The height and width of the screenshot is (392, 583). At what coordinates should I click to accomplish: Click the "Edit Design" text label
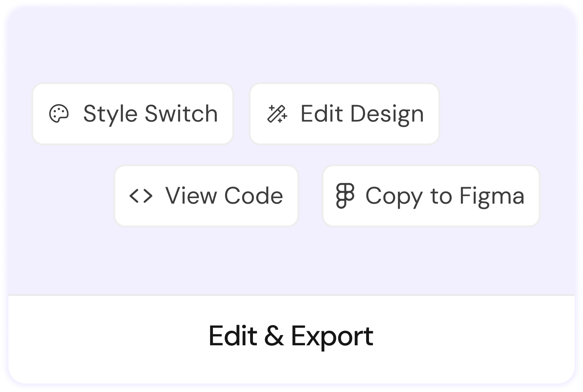coord(362,114)
